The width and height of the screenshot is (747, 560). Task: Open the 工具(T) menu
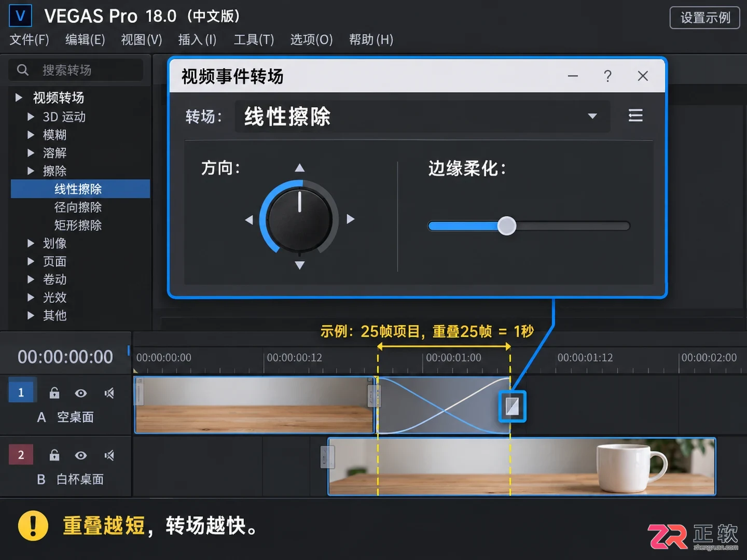pyautogui.click(x=254, y=39)
